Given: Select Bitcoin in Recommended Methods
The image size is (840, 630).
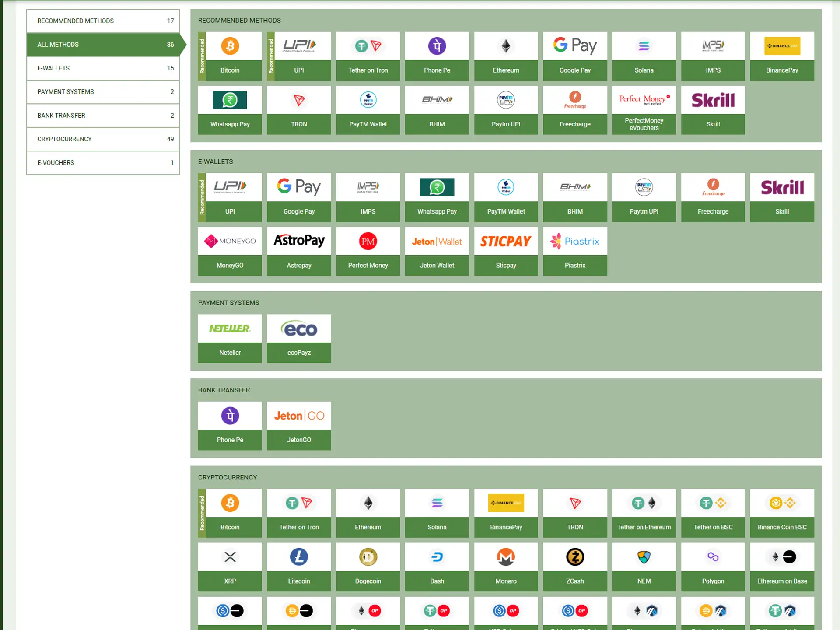Looking at the screenshot, I should click(230, 56).
